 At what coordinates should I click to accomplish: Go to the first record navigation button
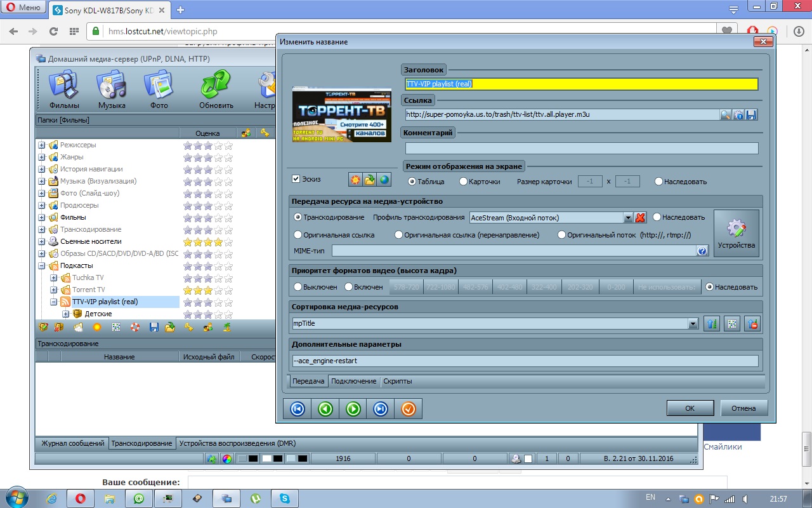coord(297,409)
